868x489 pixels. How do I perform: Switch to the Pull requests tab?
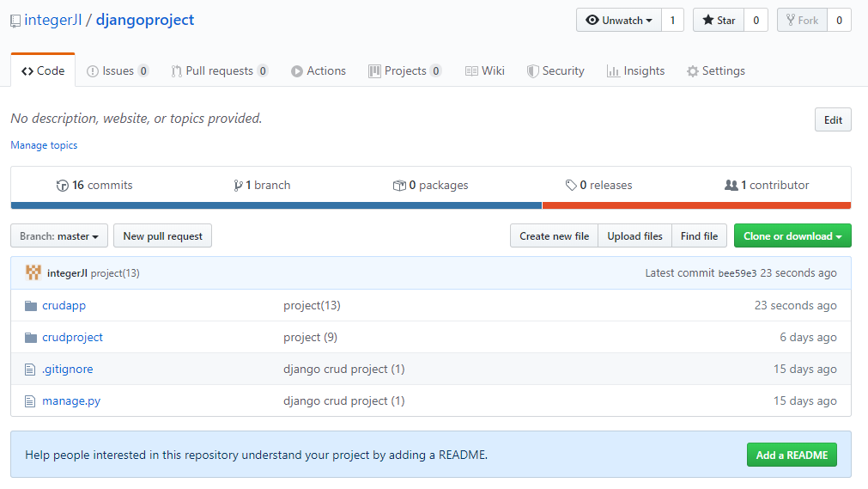click(x=220, y=71)
